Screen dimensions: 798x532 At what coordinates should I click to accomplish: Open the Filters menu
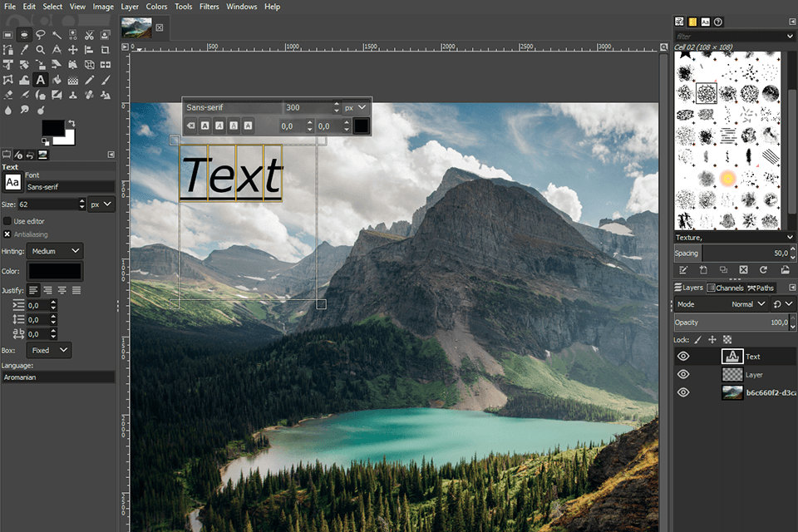[209, 7]
